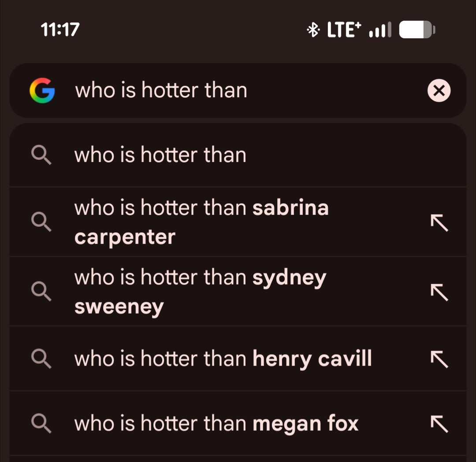Select the first suggestion "who is hotter than"
Image resolution: width=476 pixels, height=462 pixels.
160,155
